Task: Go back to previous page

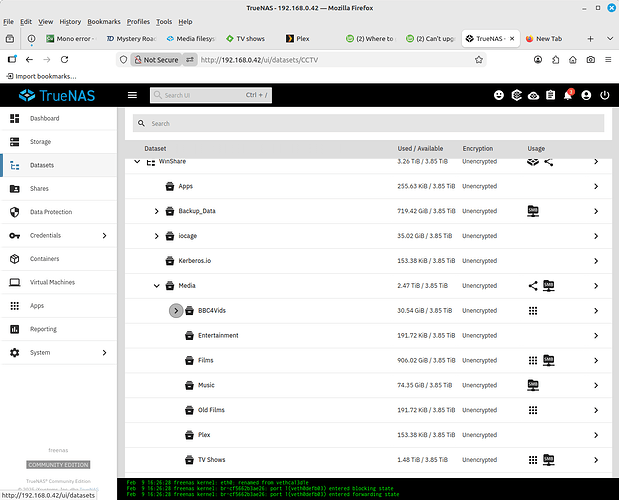Action: (29, 60)
